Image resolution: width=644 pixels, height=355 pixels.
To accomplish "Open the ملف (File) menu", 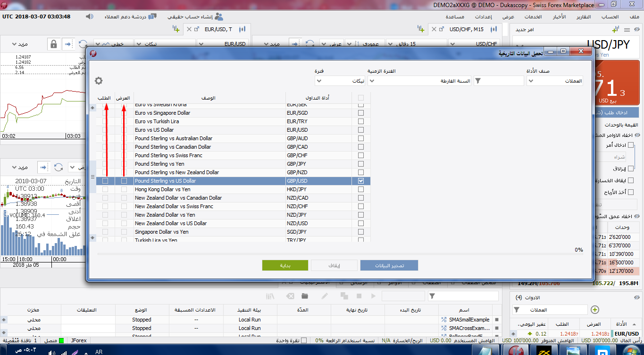I will point(635,17).
